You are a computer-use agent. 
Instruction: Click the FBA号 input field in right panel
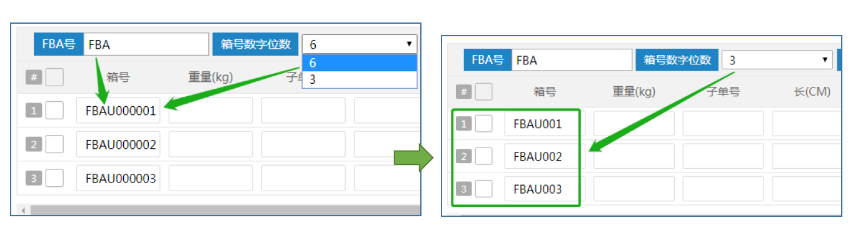click(x=572, y=60)
